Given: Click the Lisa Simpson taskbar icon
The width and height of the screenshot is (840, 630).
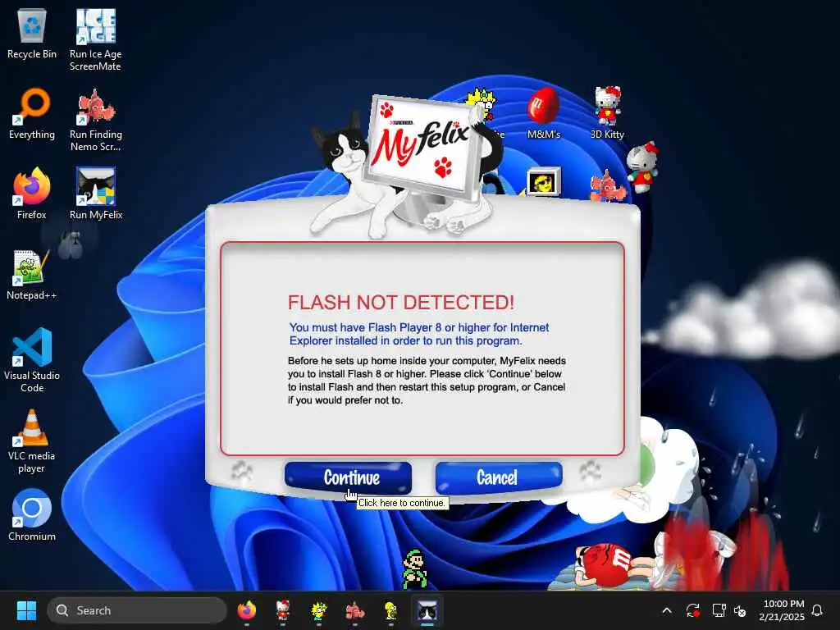Looking at the screenshot, I should coord(319,610).
